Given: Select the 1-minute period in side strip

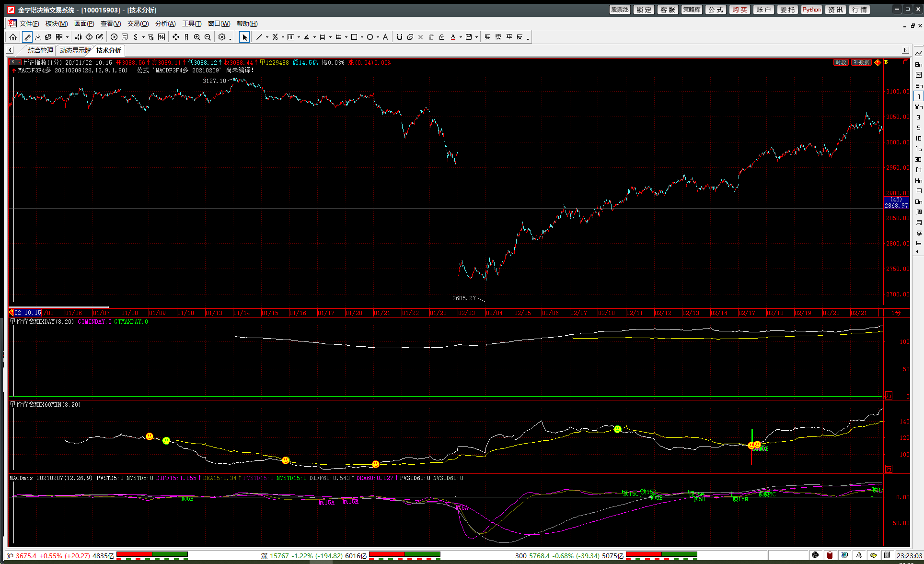Looking at the screenshot, I should coord(919,96).
